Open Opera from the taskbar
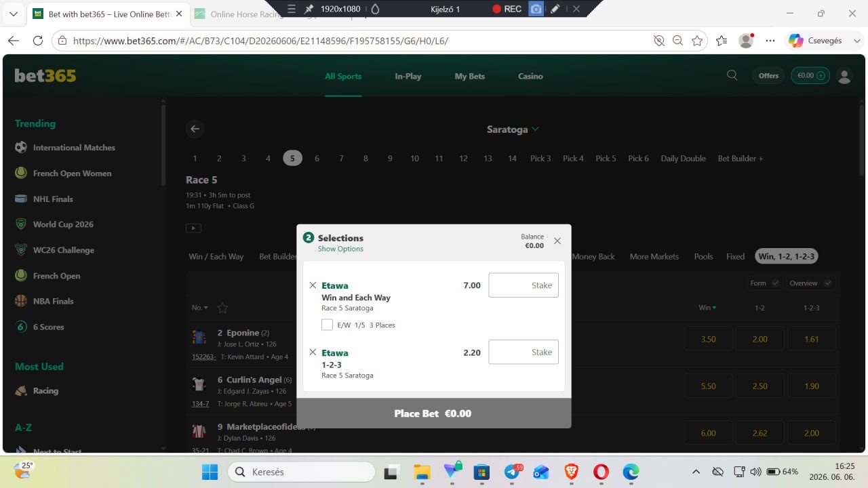The image size is (868, 488). pos(601,472)
